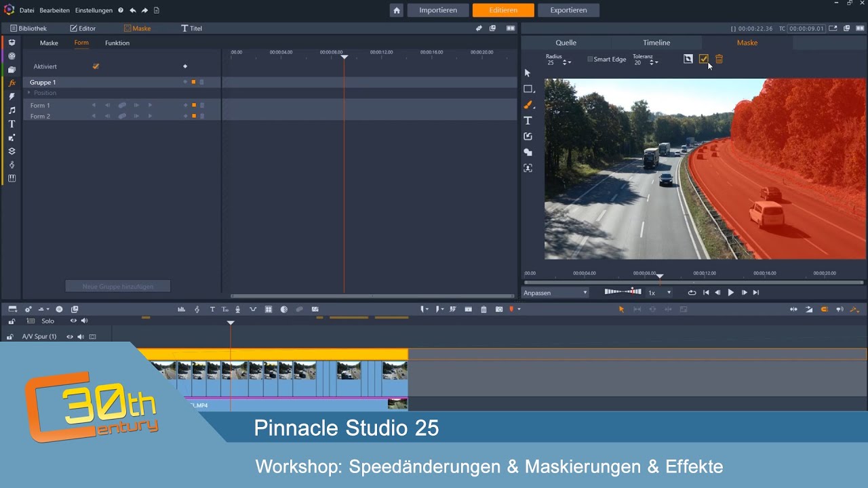Expand the Position property row
Viewport: 868px width, 488px height.
(29, 93)
